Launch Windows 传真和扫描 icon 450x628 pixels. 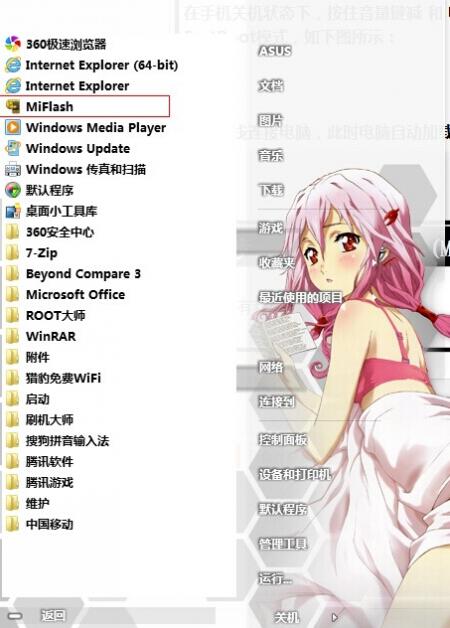(x=13, y=169)
